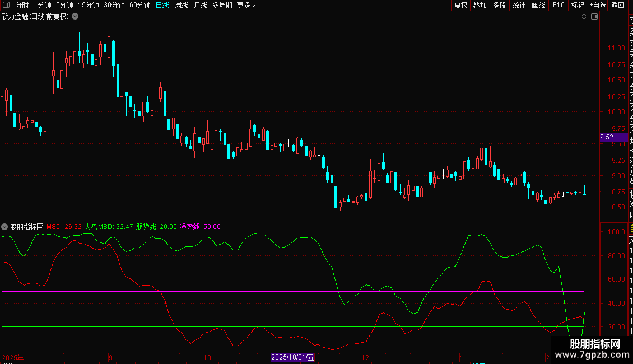Click the 2025/10/31 date marker on timeline
Image resolution: width=633 pixels, height=364 pixels.
[x=292, y=357]
